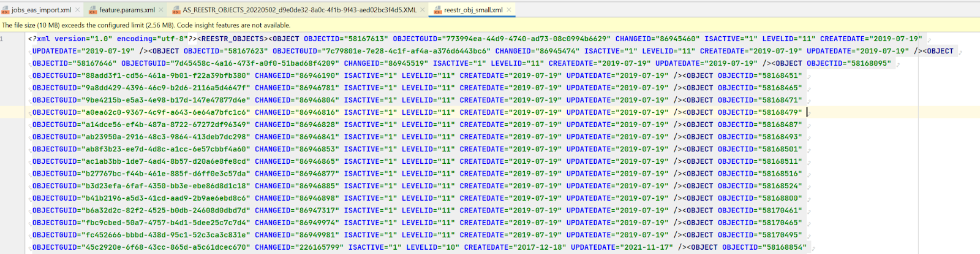Place cursor on the REESTR_OBJECTS root tag
Image resolution: width=980 pixels, height=254 pixels.
pos(233,39)
